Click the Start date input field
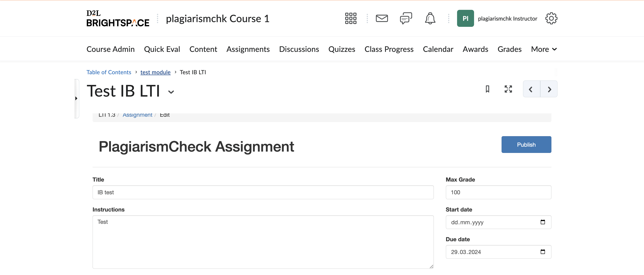This screenshot has height=275, width=644. 498,222
